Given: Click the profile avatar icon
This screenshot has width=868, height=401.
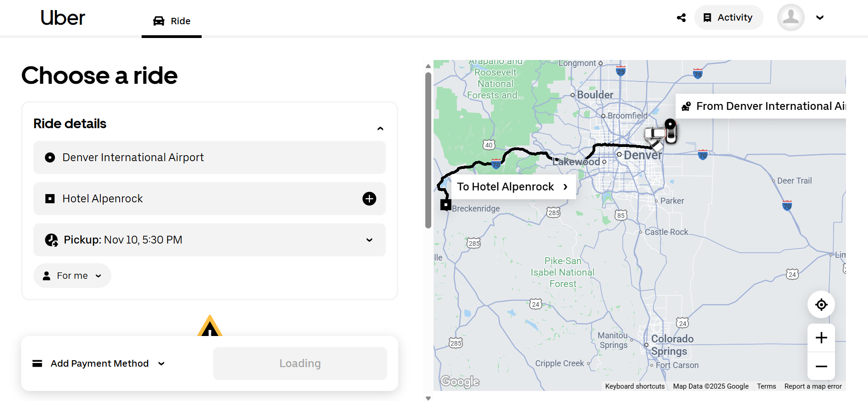Looking at the screenshot, I should pos(791,18).
